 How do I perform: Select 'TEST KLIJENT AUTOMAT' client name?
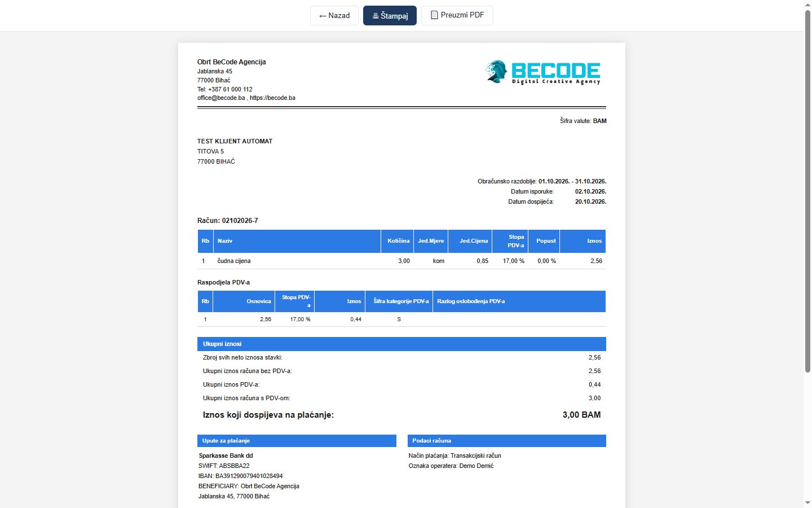[x=235, y=141]
